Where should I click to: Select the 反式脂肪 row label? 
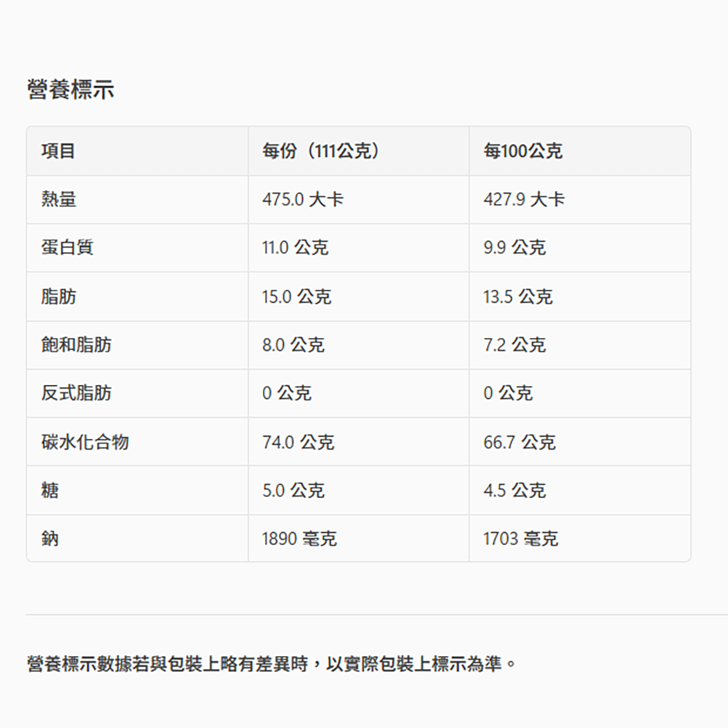76,393
